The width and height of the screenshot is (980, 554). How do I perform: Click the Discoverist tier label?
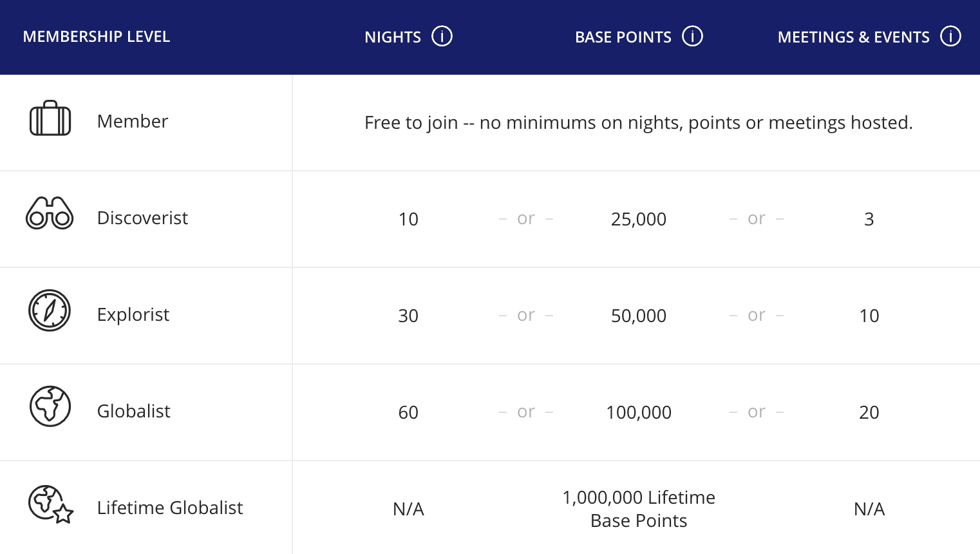tap(142, 218)
